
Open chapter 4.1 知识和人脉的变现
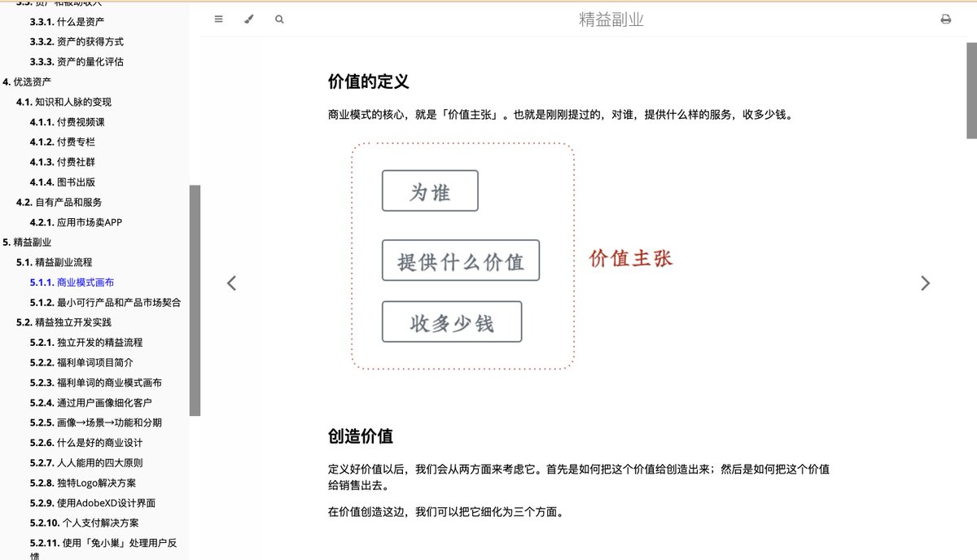tap(64, 102)
